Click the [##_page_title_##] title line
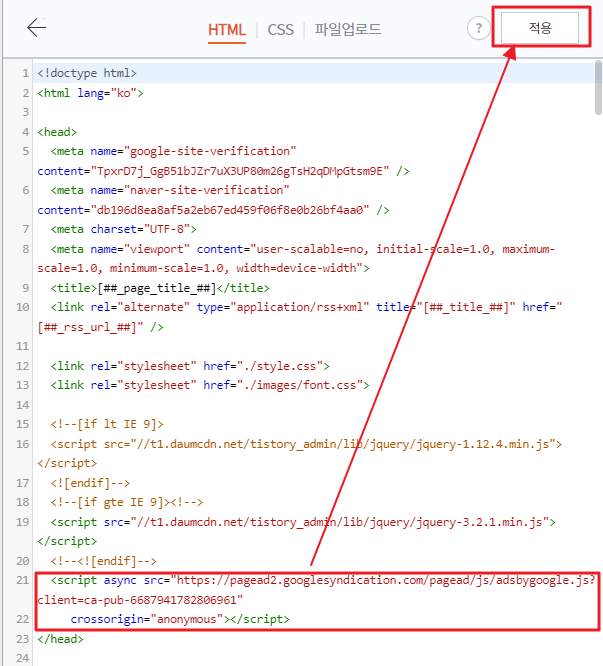 coord(160,288)
